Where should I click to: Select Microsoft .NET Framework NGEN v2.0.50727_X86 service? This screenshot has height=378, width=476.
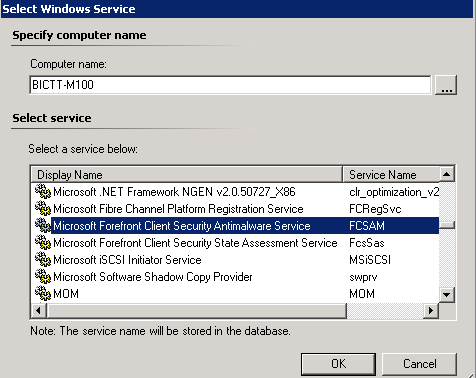tap(174, 192)
